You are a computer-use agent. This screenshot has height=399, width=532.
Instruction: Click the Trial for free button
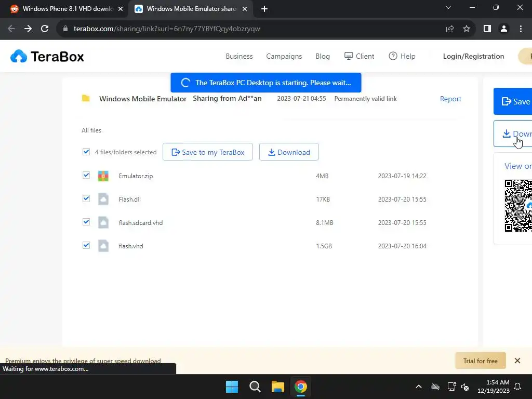click(x=481, y=361)
